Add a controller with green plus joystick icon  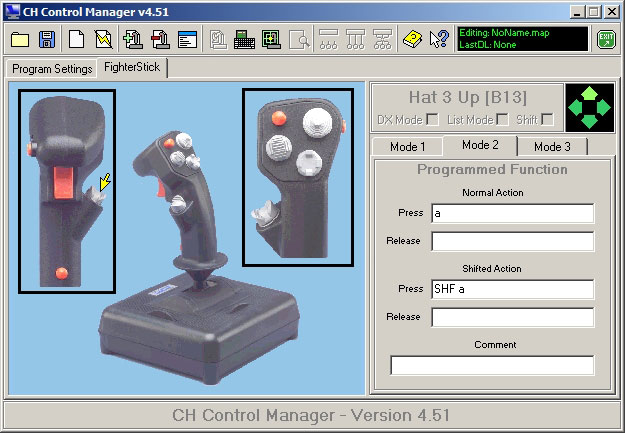[133, 39]
